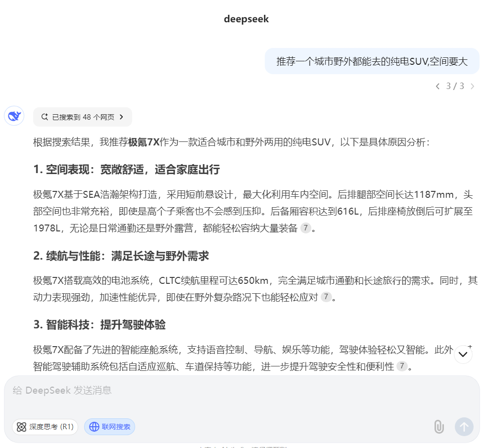Image resolution: width=483 pixels, height=448 pixels.
Task: Click the send message arrow button
Action: tap(464, 427)
